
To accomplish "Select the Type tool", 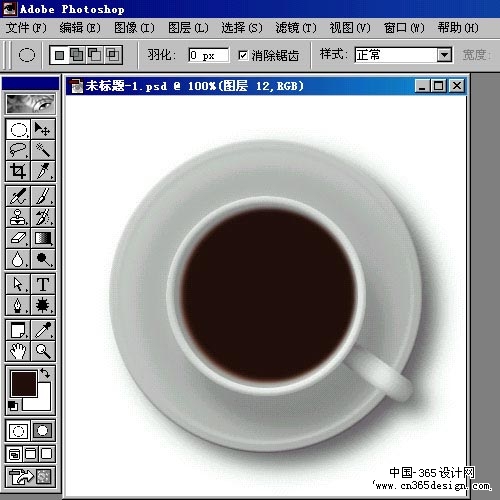I will (43, 284).
